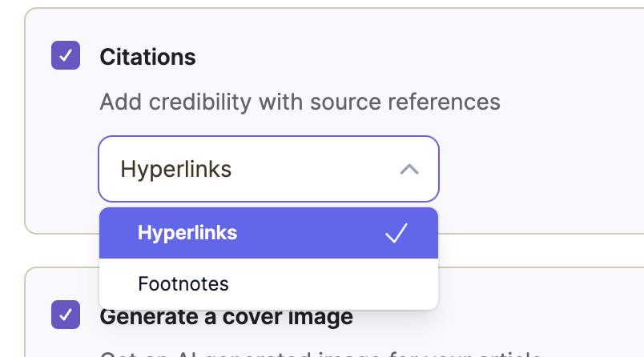This screenshot has height=357, width=644.
Task: Click the Footnotes option row's empty right side
Action: (x=360, y=283)
